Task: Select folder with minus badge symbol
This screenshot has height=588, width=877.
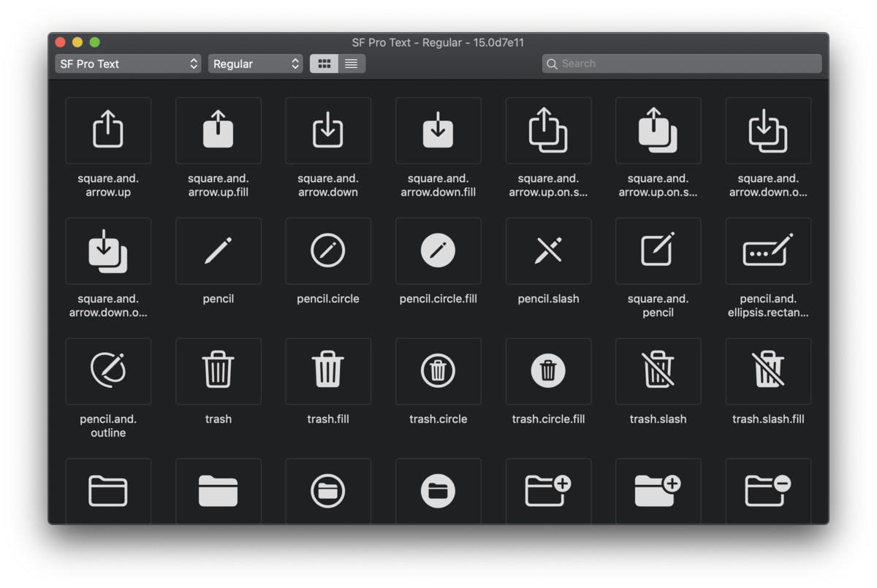Action: (768, 491)
